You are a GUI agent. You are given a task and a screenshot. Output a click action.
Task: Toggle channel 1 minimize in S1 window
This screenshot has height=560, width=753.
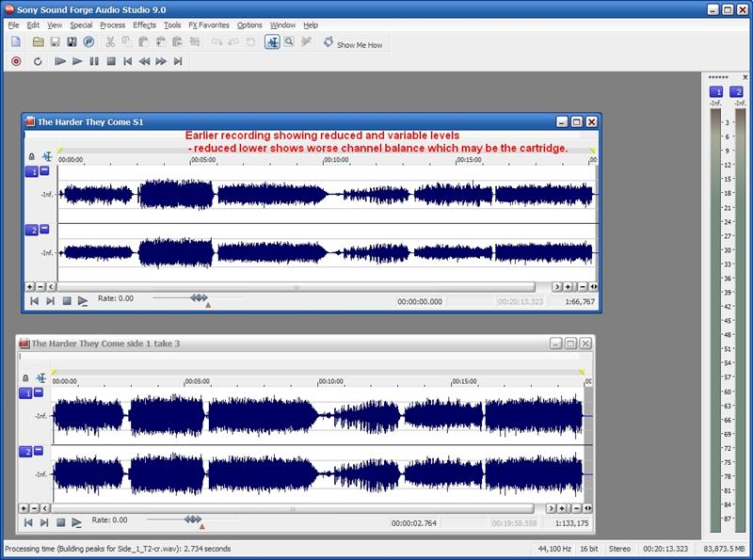(45, 172)
